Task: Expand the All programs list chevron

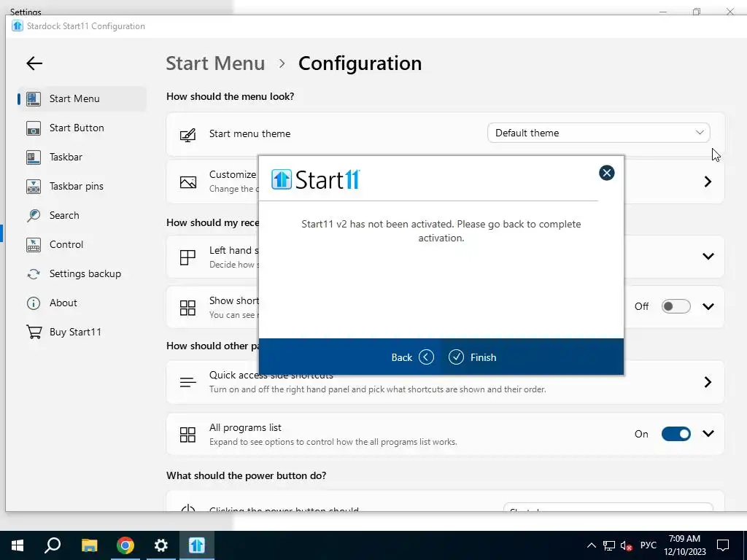Action: point(708,433)
